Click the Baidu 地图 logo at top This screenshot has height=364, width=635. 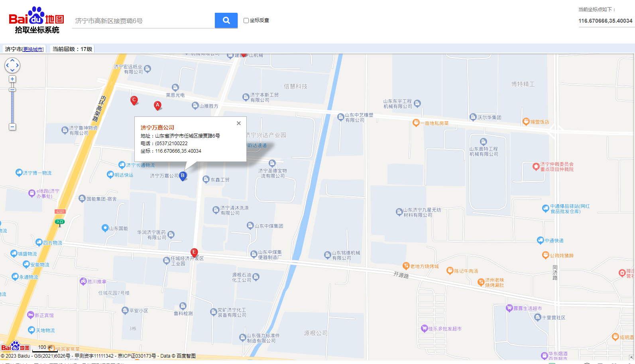(x=36, y=20)
